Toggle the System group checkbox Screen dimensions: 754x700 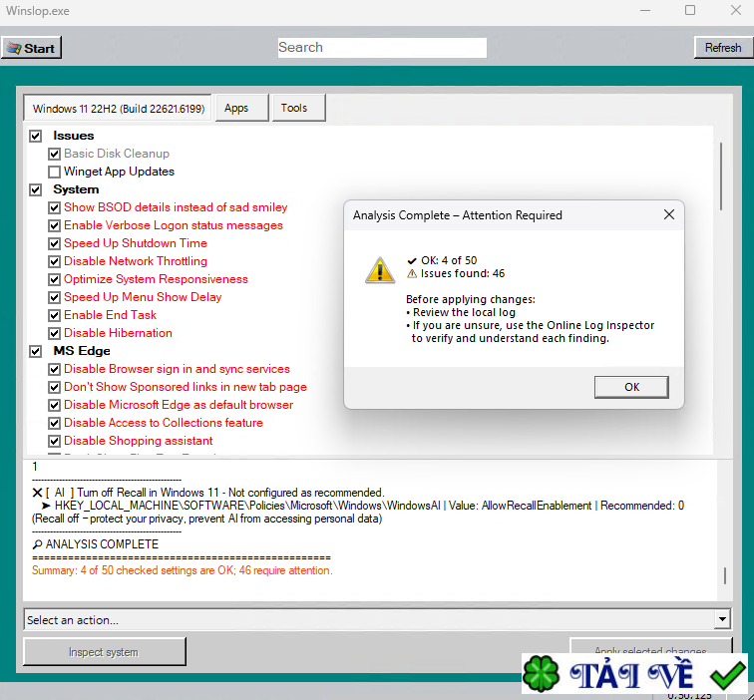click(x=36, y=189)
